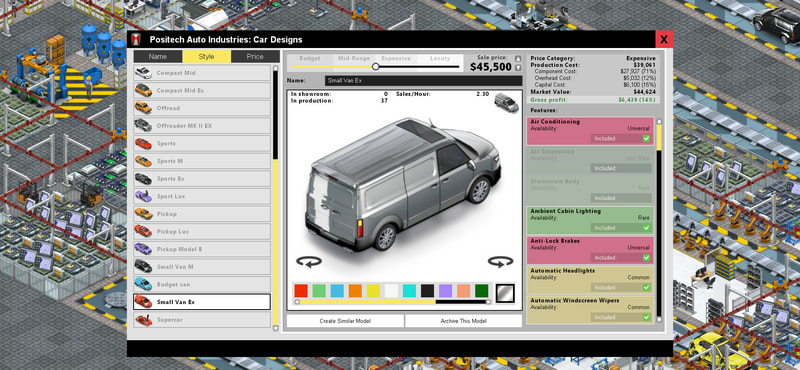Select the Compact Mid Ex car icon
This screenshot has height=370, width=800.
(x=143, y=90)
